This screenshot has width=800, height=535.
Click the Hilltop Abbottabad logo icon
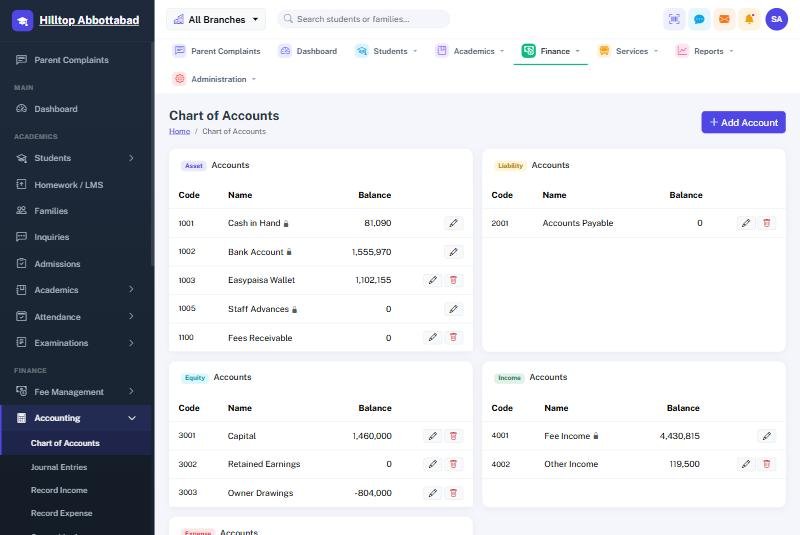[22, 21]
